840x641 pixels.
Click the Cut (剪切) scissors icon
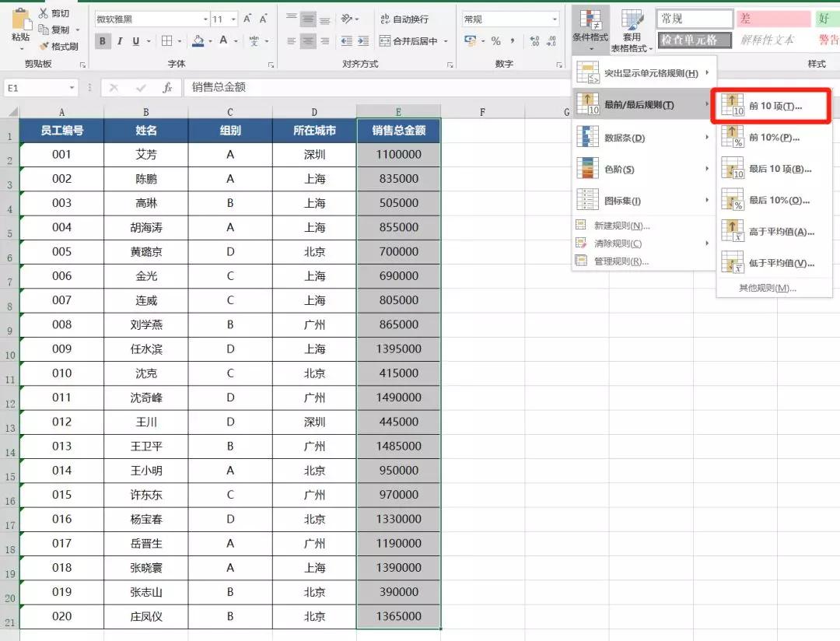click(44, 13)
